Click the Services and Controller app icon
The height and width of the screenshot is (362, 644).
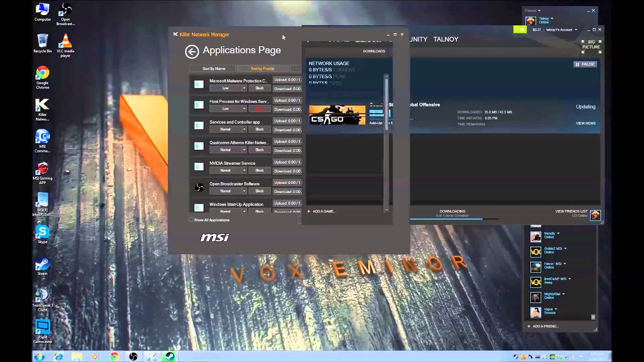pos(199,125)
